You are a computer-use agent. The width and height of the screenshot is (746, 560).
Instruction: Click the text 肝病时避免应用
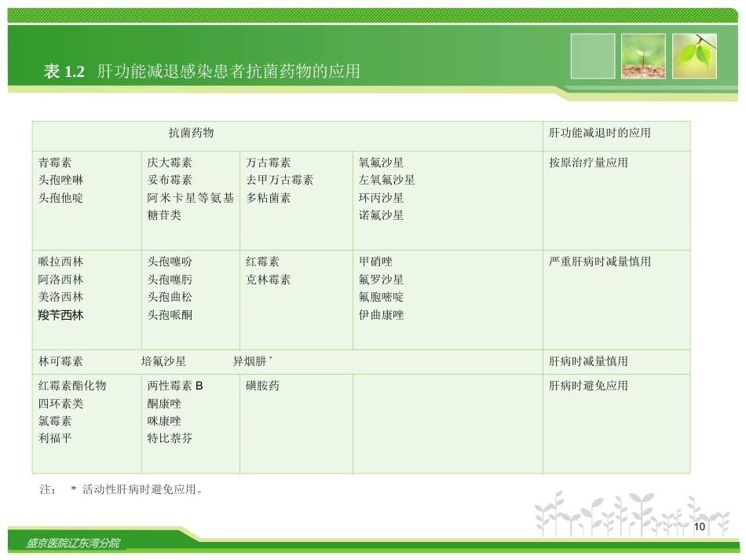588,386
